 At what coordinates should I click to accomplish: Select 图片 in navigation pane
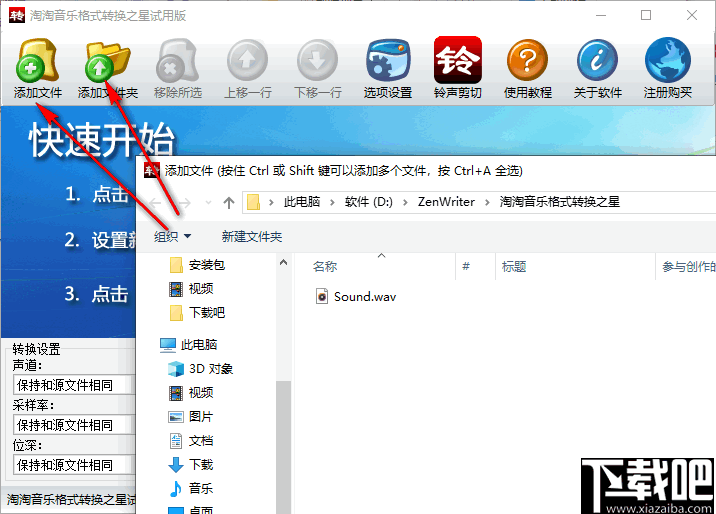(x=191, y=417)
